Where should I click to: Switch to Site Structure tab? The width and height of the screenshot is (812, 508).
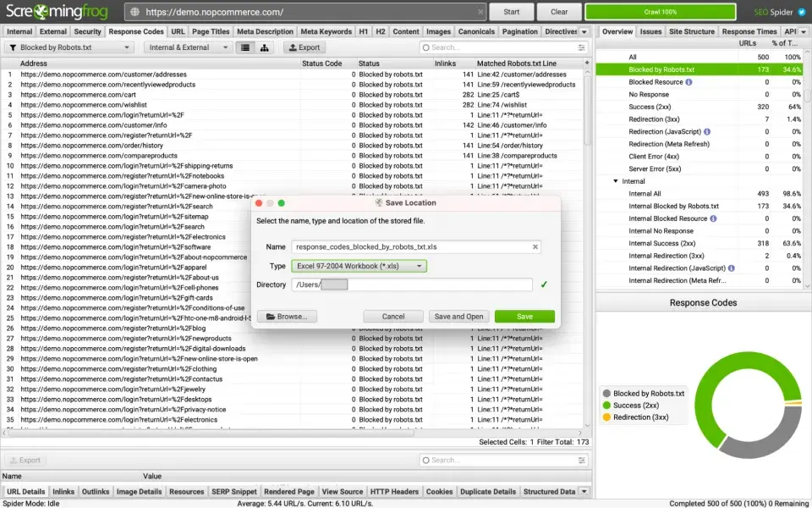tap(691, 31)
